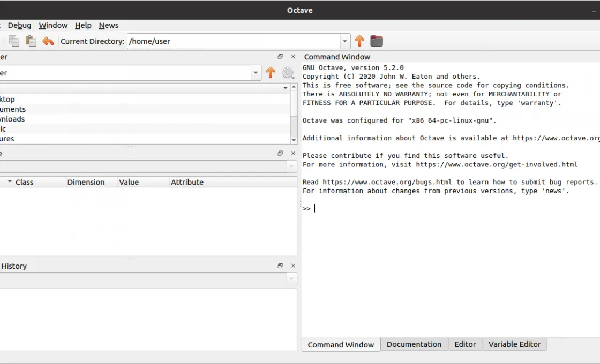Use the Undo arrow icon
This screenshot has width=600, height=364.
click(48, 41)
